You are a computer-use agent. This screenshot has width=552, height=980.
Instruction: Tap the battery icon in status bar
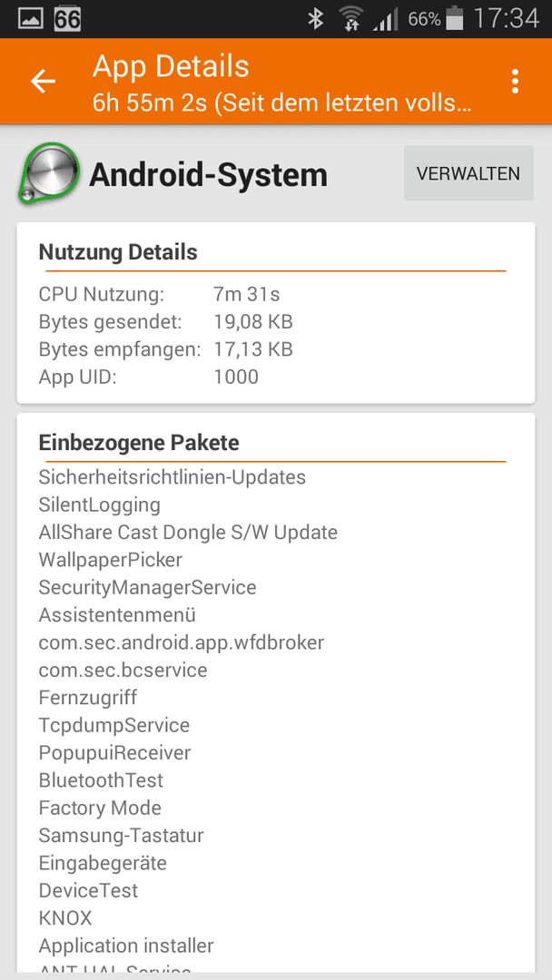455,19
